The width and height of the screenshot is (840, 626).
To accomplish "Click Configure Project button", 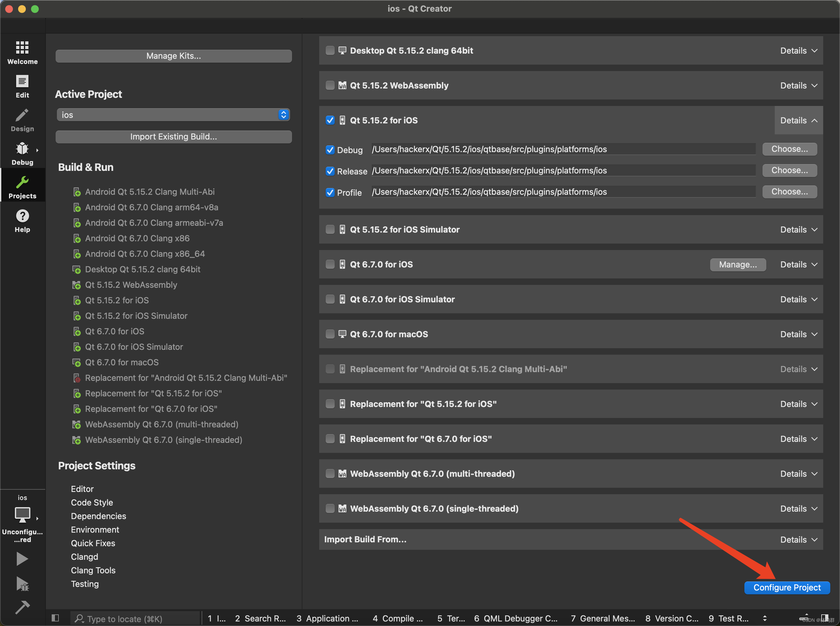I will 787,587.
